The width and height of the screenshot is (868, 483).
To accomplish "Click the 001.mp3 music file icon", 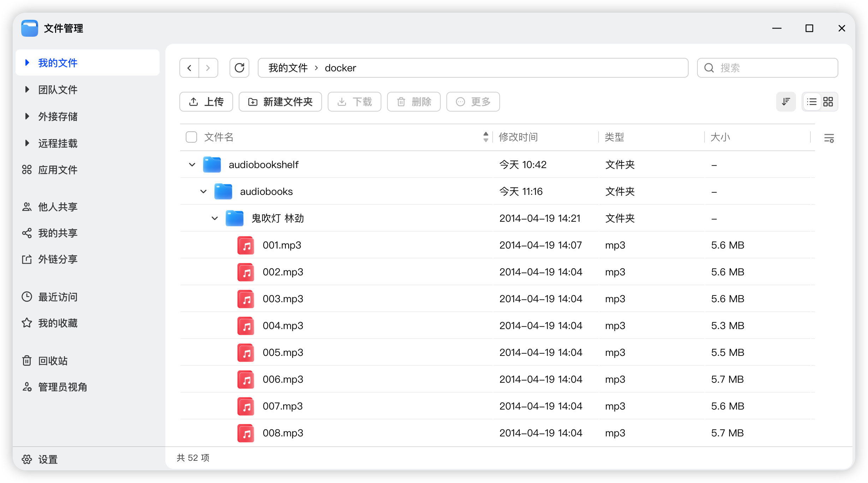I will click(x=246, y=245).
